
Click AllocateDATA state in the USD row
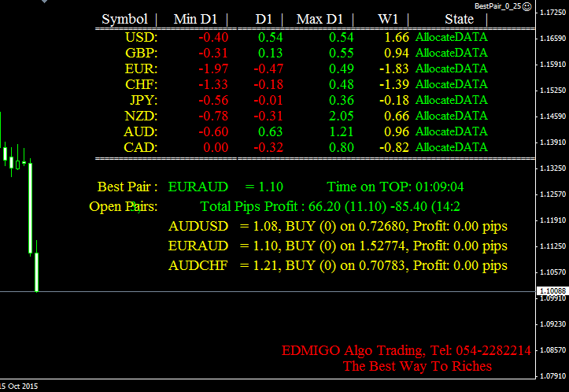pos(452,37)
